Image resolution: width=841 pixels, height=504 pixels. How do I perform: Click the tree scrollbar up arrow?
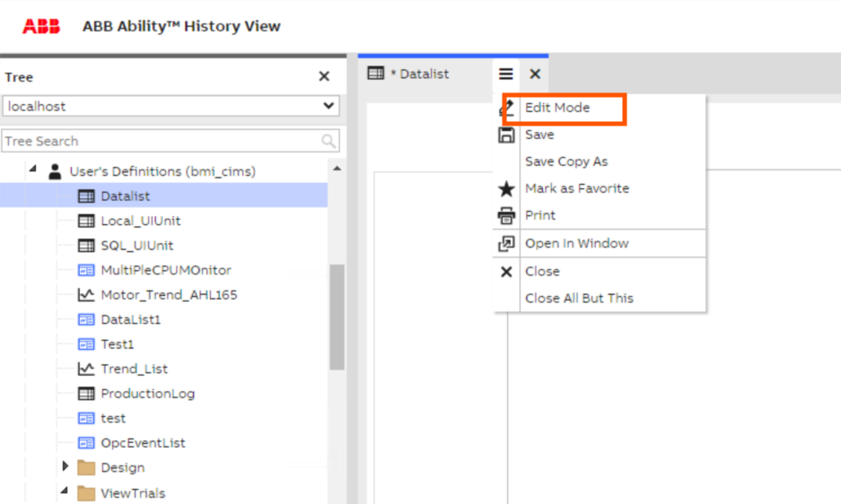[x=337, y=169]
